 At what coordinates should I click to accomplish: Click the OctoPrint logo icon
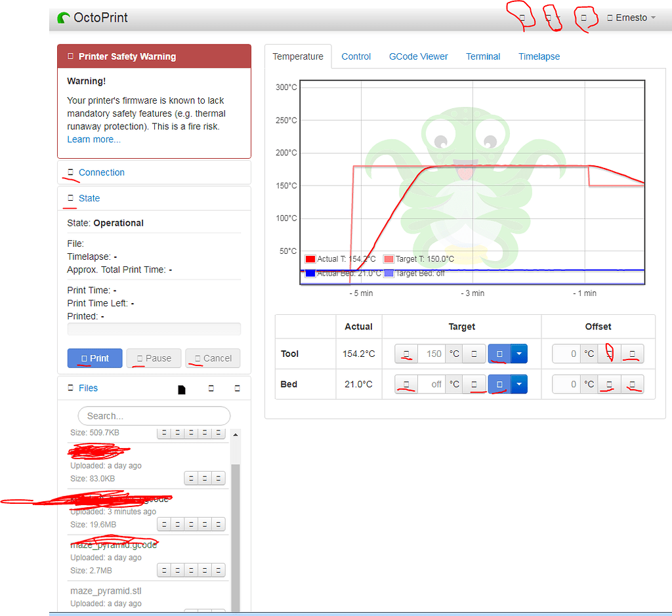pyautogui.click(x=62, y=18)
